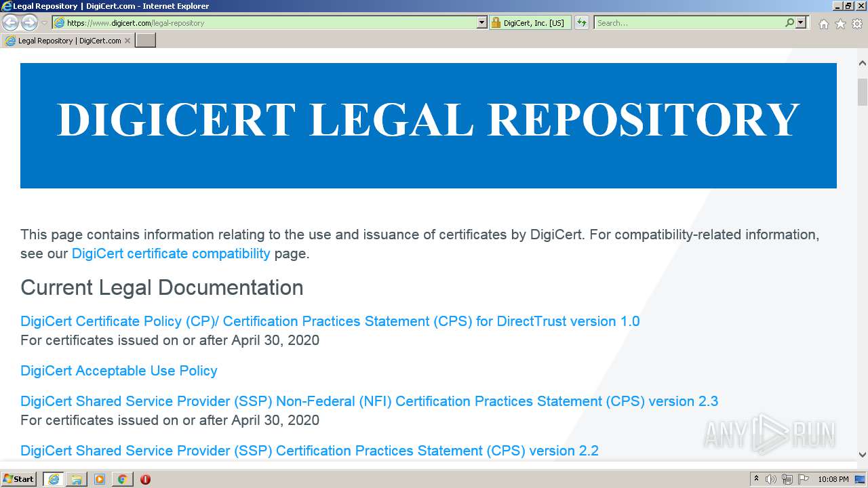Show hidden tray icons arrow
This screenshot has height=488, width=868.
click(x=756, y=479)
